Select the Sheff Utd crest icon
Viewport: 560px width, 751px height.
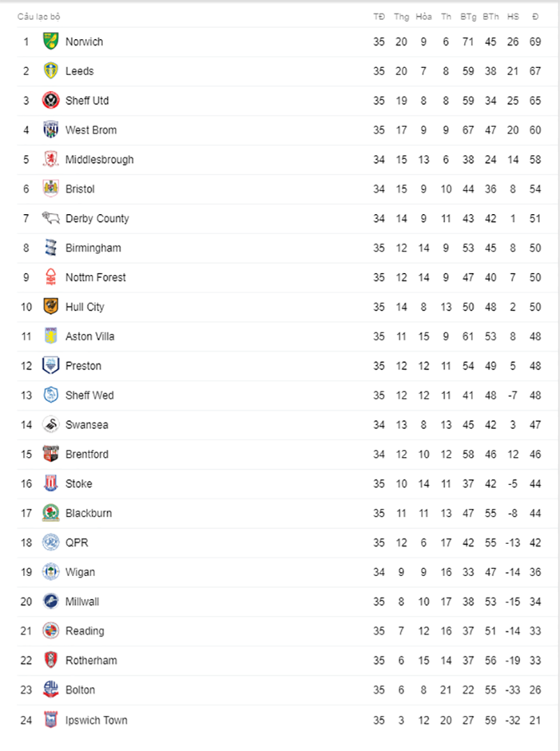click(50, 101)
